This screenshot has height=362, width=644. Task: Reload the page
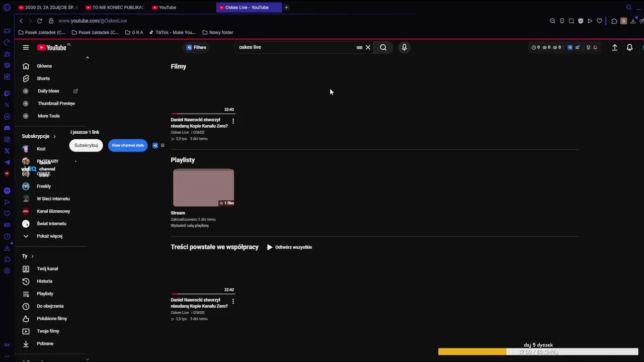tap(40, 21)
